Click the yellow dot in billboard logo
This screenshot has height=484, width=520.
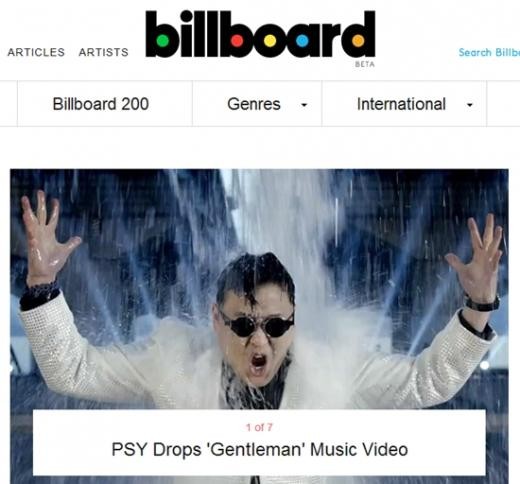270,41
